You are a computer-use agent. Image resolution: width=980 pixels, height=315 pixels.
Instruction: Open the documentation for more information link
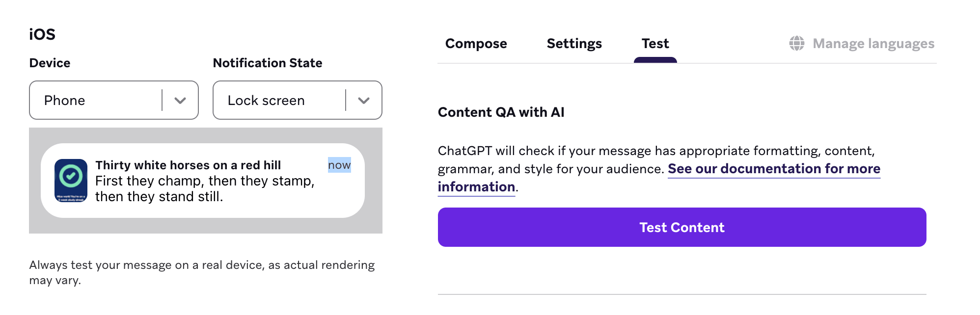click(774, 169)
